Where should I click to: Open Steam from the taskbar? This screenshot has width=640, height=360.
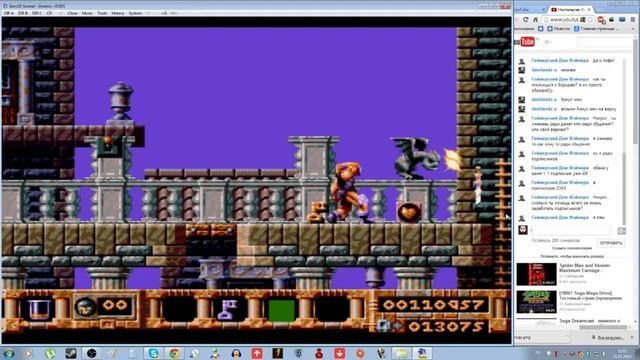point(71,353)
